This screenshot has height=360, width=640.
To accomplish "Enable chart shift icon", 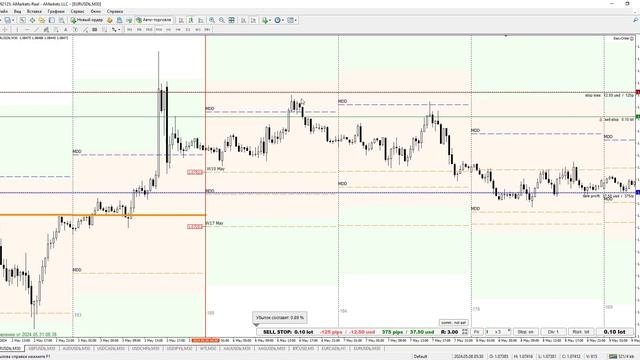I will click(253, 20).
